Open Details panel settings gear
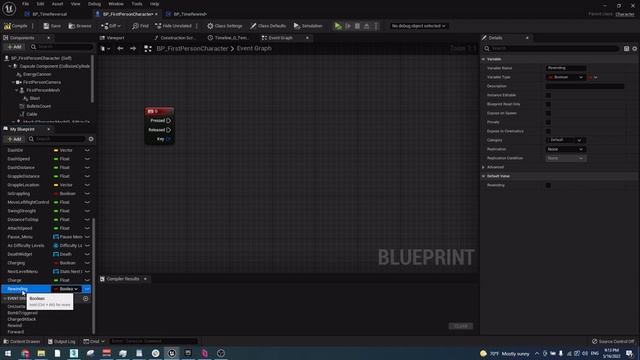Image resolution: width=640 pixels, height=360 pixels. coord(635,49)
